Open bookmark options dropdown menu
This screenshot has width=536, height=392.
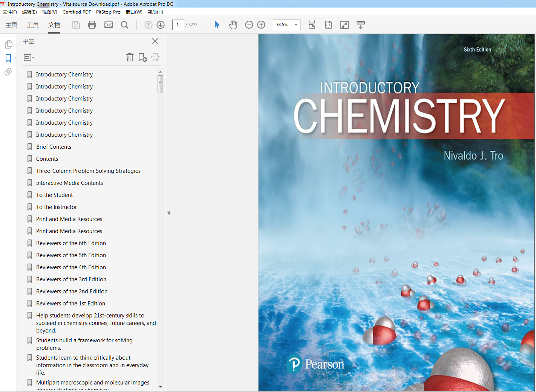coord(29,58)
